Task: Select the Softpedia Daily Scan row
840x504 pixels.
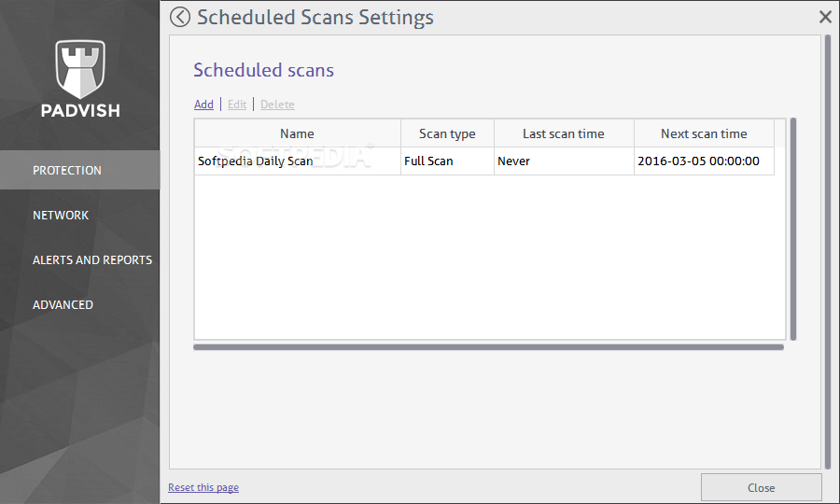Action: [x=484, y=161]
